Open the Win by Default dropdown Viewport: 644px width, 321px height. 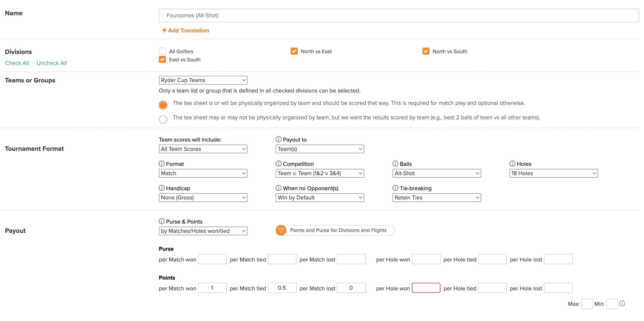point(320,197)
